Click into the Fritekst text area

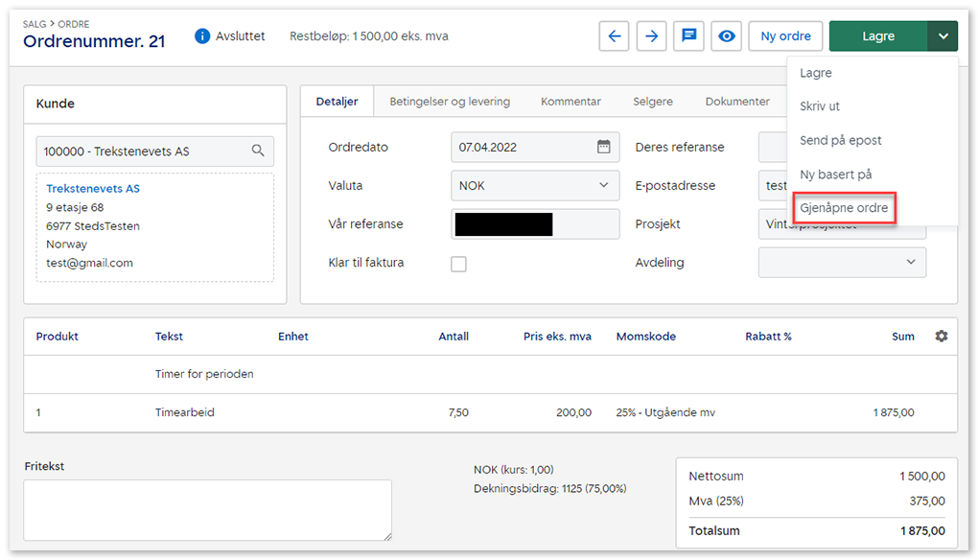[x=207, y=509]
